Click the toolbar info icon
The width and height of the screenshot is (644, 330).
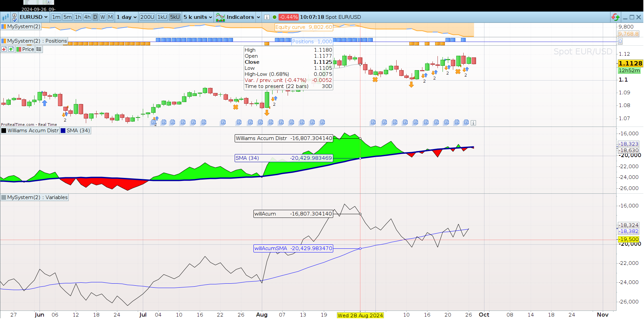[x=267, y=17]
